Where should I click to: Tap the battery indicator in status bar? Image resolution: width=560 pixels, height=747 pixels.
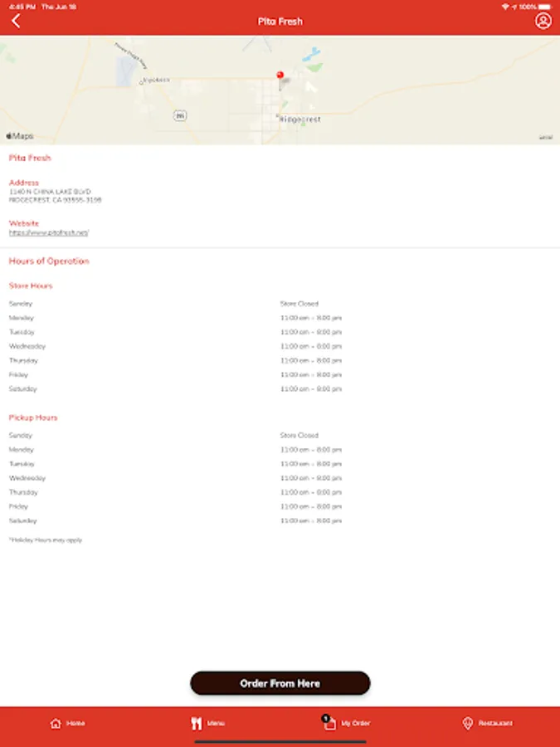[x=545, y=7]
